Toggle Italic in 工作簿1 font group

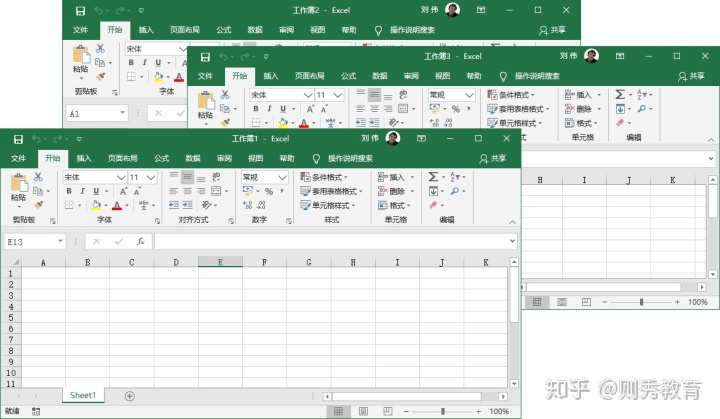tap(83, 191)
